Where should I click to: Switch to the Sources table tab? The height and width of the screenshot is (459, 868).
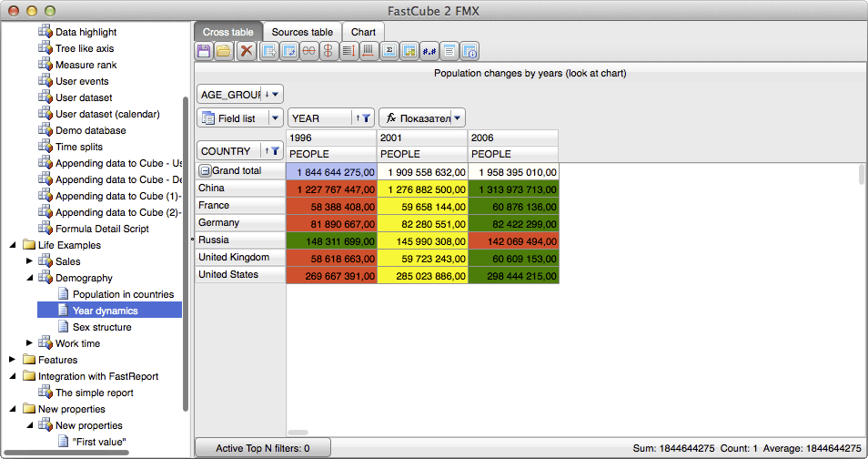point(302,32)
